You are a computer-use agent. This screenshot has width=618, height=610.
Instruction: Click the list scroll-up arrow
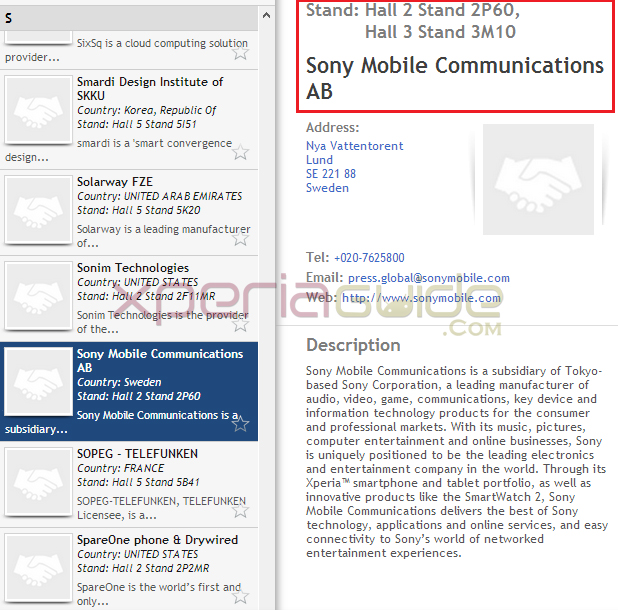(266, 15)
